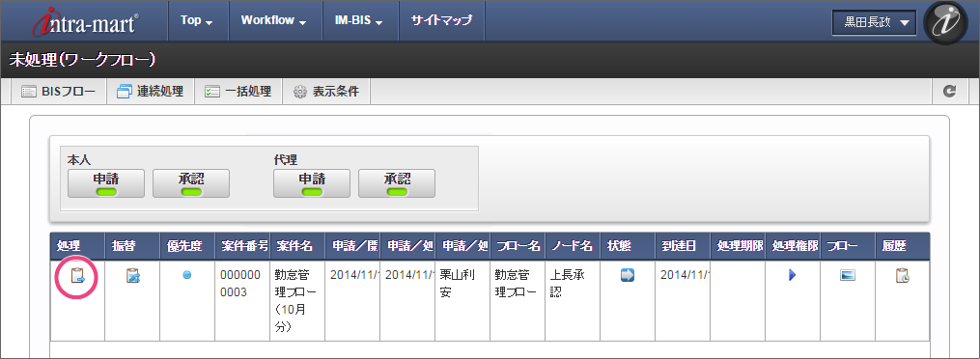980x359 pixels.
Task: Click the 処理権限 column header
Action: [x=793, y=246]
